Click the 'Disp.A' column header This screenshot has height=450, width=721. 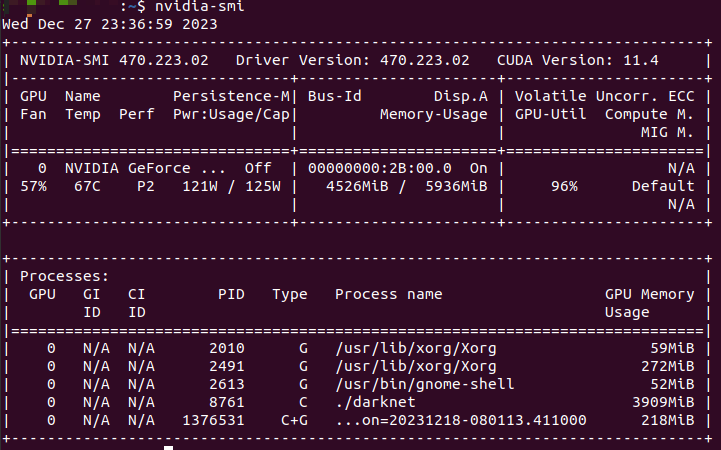(x=461, y=97)
